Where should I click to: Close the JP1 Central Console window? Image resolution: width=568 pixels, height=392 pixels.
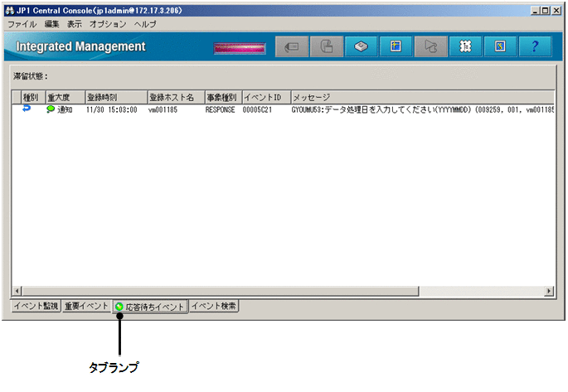(556, 11)
